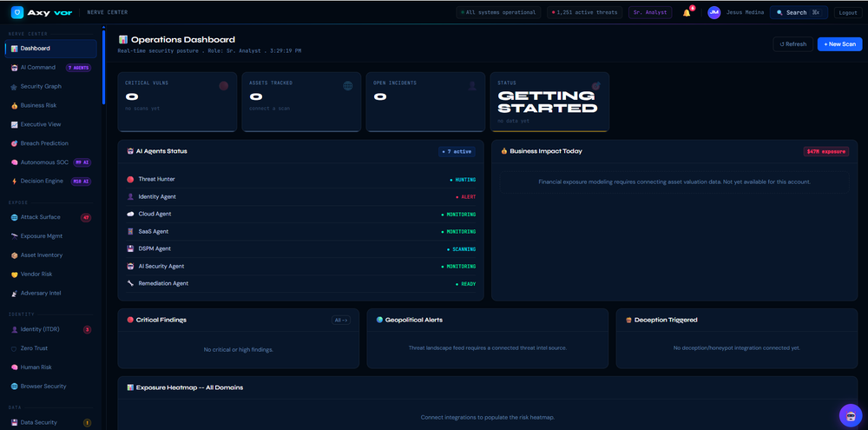The image size is (868, 430).
Task: Click the Logout button
Action: click(x=848, y=13)
